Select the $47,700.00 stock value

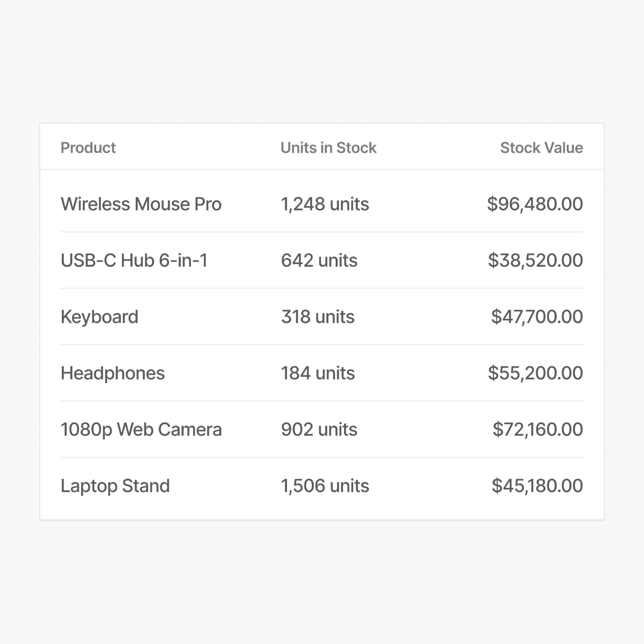tap(536, 316)
